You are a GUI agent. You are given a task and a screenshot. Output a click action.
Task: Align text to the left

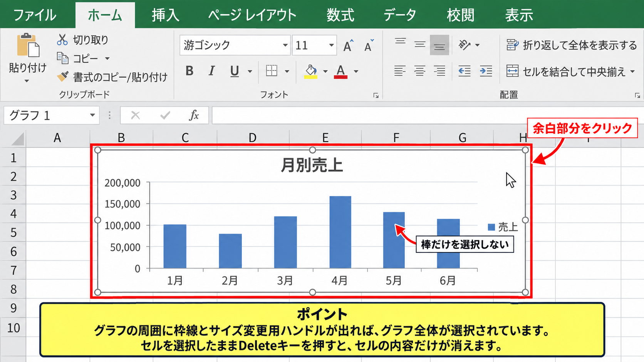(400, 71)
